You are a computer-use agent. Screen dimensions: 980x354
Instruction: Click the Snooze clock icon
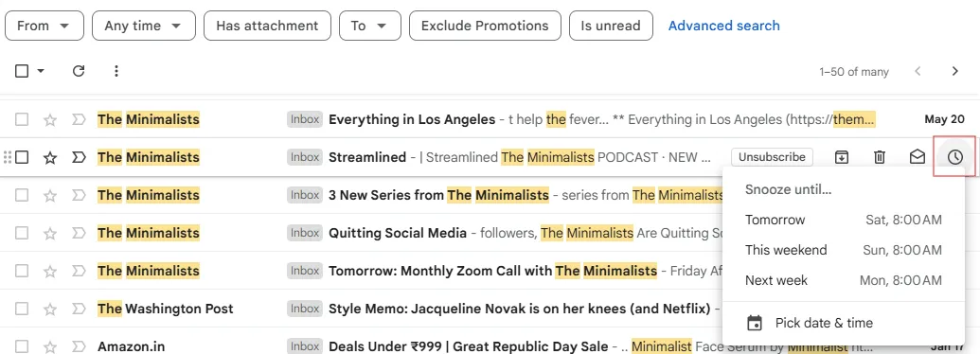click(954, 157)
